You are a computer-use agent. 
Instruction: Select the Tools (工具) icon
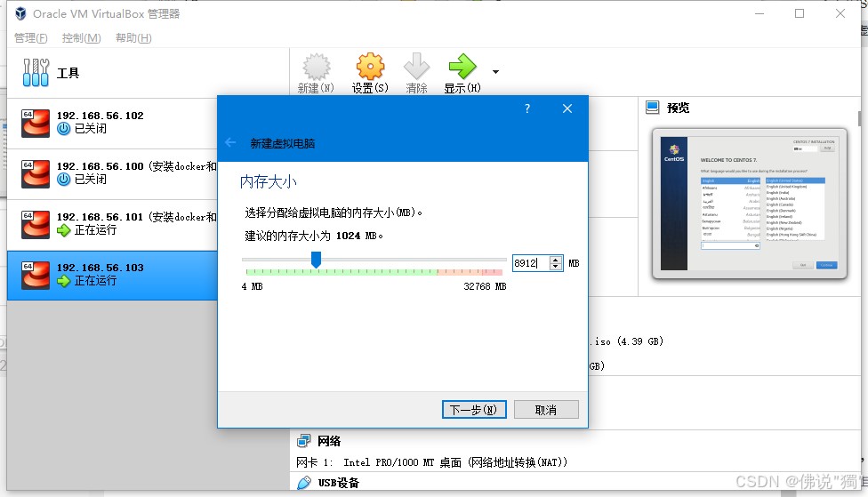pyautogui.click(x=36, y=73)
